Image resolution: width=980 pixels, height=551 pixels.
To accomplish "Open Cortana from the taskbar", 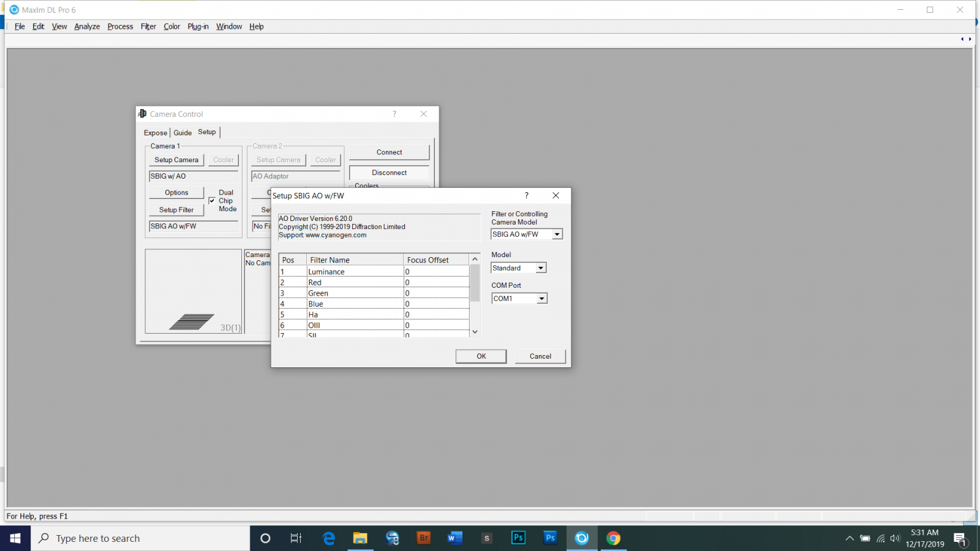I will click(265, 538).
